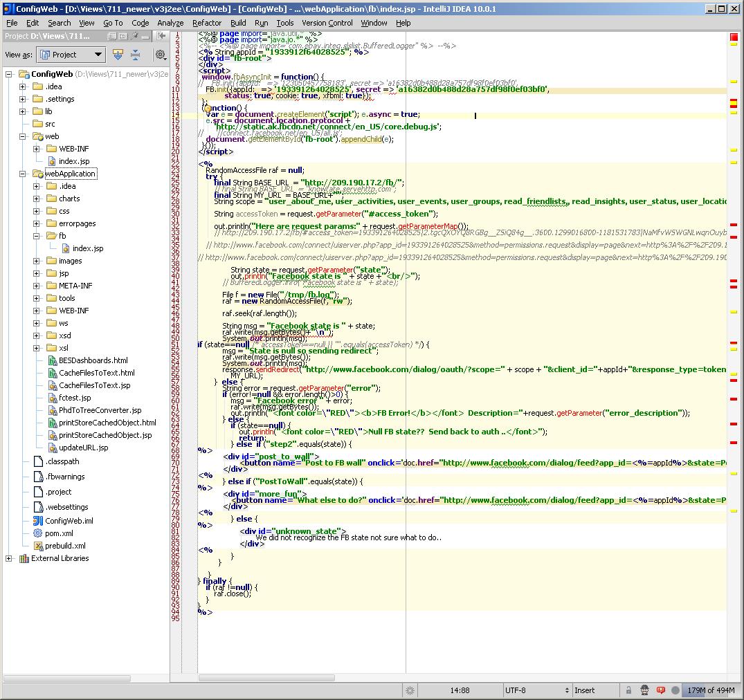Select fctest.jsp in the project tree
Image resolution: width=744 pixels, height=700 pixels.
point(75,398)
